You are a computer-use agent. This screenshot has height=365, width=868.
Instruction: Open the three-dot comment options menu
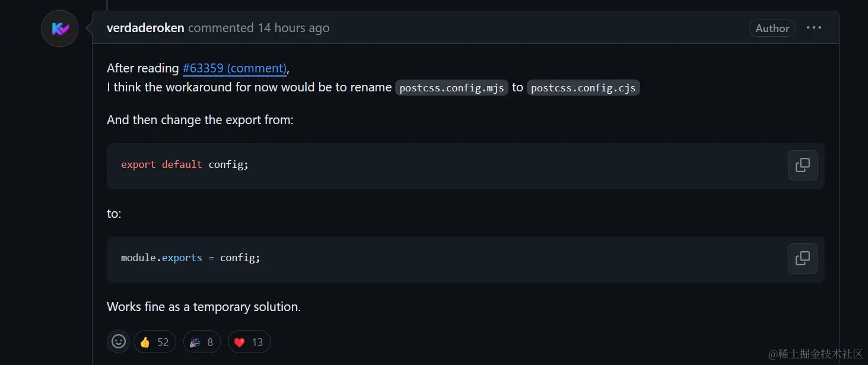point(814,28)
